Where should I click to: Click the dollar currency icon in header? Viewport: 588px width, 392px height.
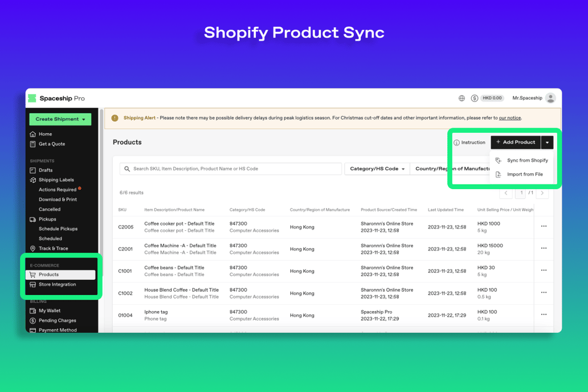coord(475,97)
